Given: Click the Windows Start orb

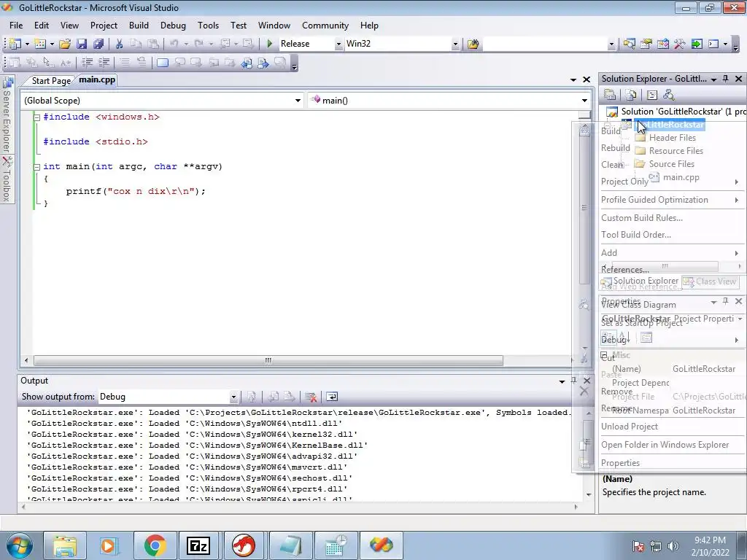Looking at the screenshot, I should coord(20,545).
